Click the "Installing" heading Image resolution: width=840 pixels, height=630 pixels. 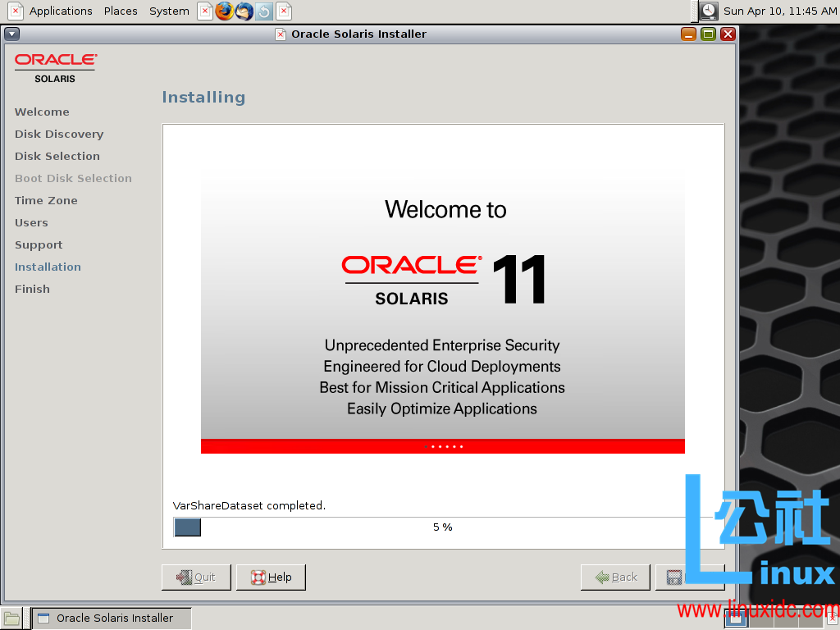coord(203,97)
